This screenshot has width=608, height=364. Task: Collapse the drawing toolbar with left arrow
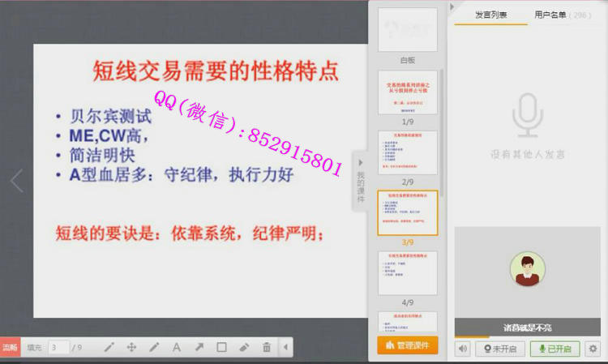285,347
